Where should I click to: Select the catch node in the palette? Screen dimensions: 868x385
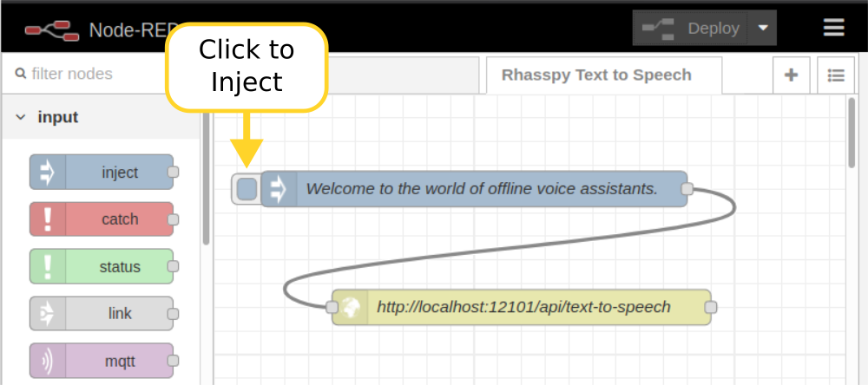pyautogui.click(x=102, y=219)
